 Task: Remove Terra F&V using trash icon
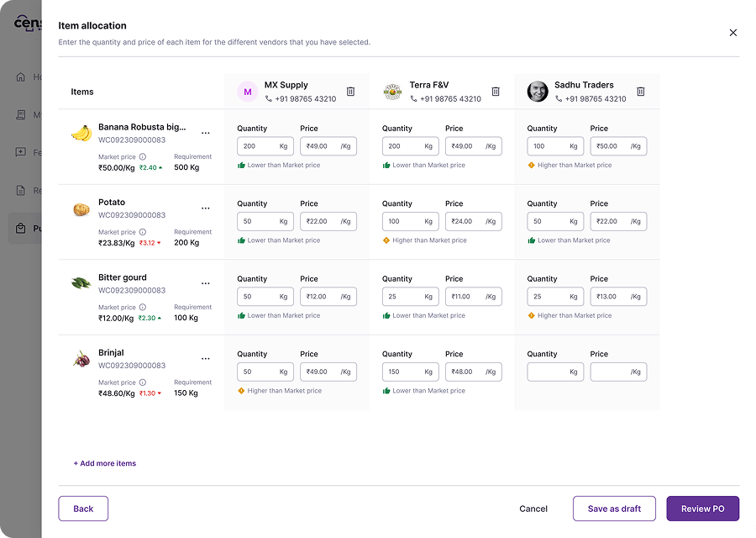click(x=496, y=92)
